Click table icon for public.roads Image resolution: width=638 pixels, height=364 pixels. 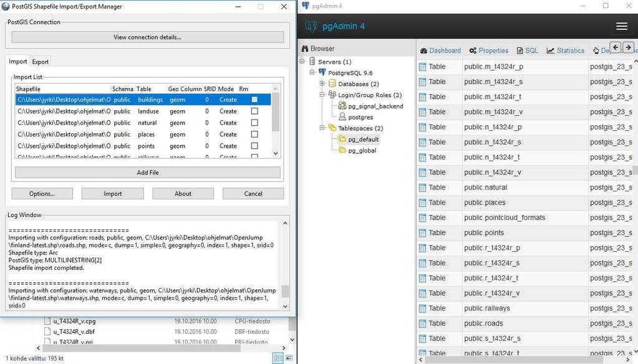[422, 323]
